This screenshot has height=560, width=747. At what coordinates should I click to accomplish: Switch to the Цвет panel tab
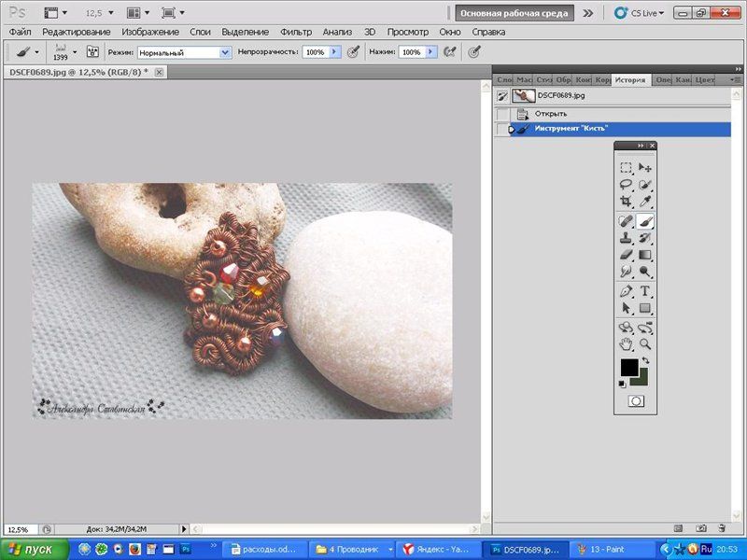[x=704, y=80]
